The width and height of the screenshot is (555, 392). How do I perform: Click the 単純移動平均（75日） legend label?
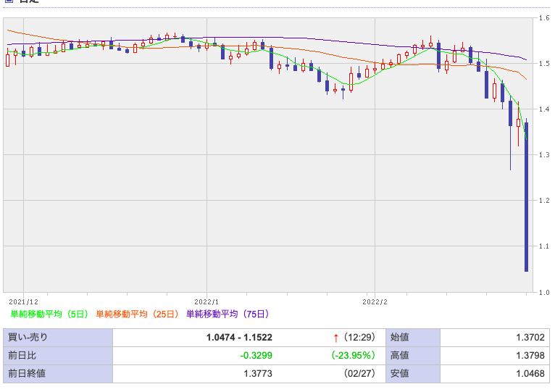point(228,314)
